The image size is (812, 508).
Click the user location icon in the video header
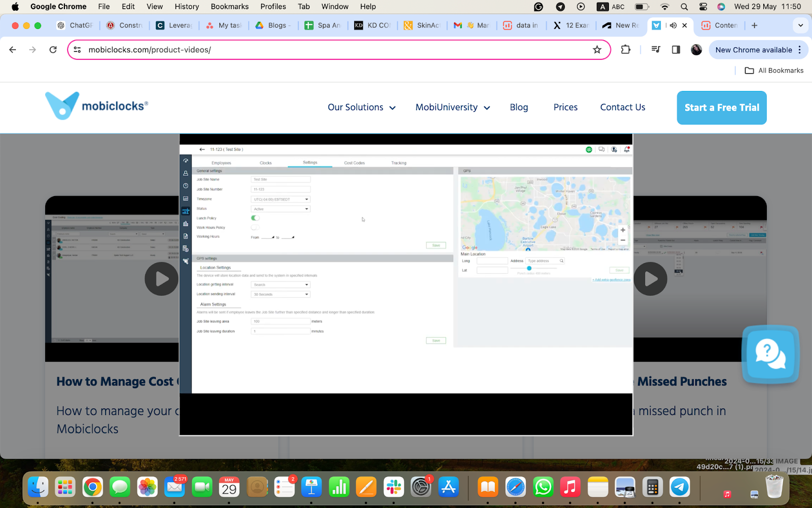[x=614, y=149]
